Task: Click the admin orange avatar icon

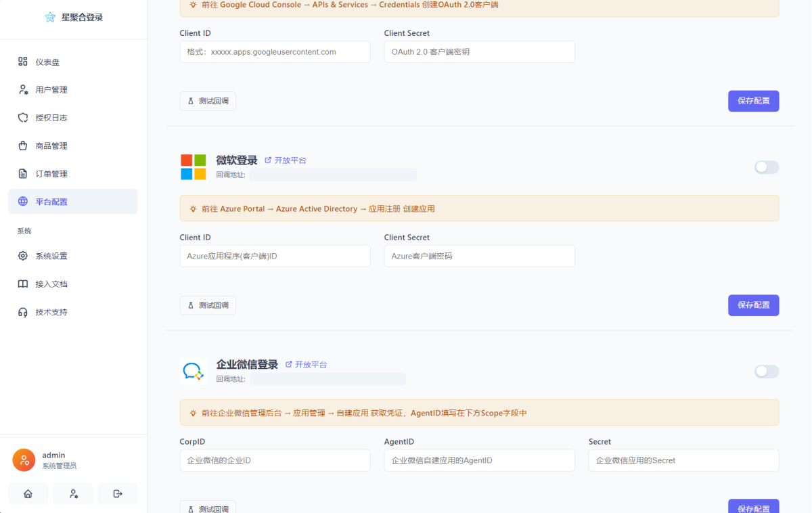Action: (x=24, y=460)
